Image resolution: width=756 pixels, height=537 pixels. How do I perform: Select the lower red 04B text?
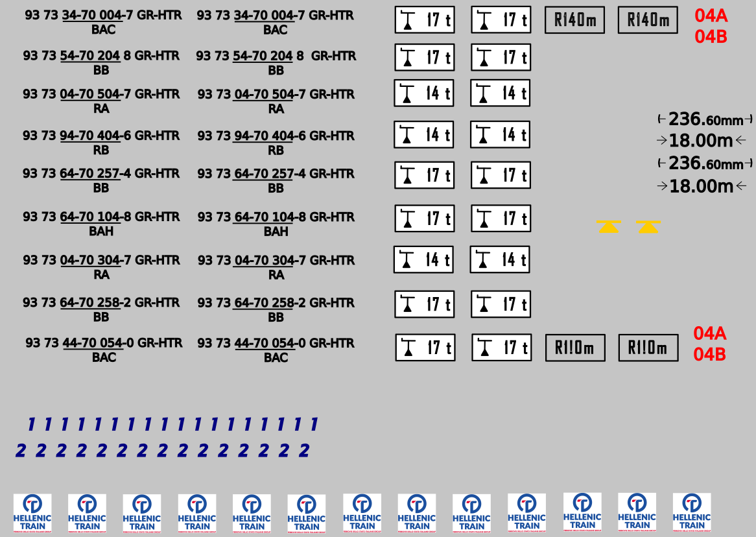(709, 355)
